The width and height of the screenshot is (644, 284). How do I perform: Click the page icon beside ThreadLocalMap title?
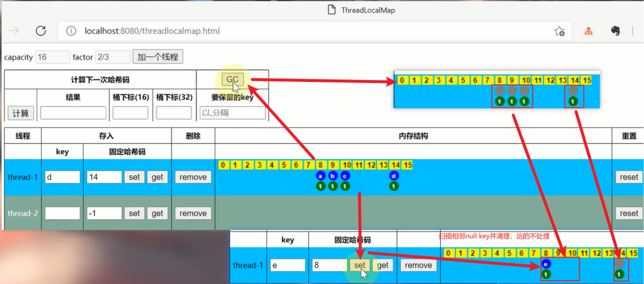point(332,10)
